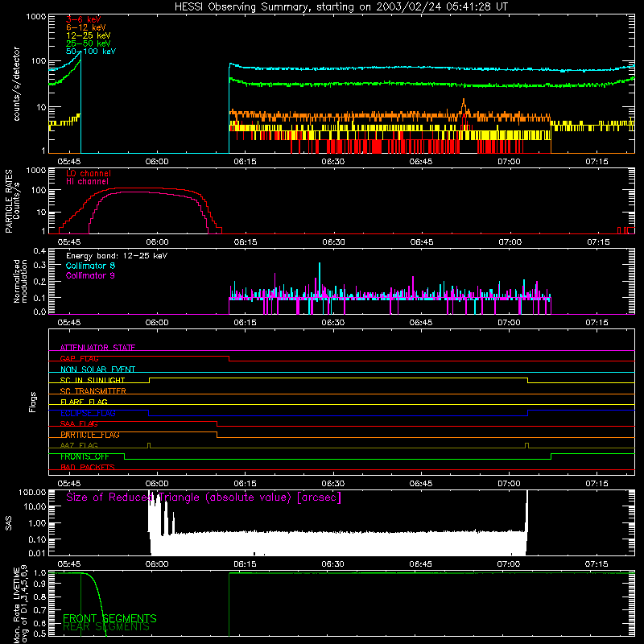Image resolution: width=644 pixels, height=644 pixels.
Task: Click the orange 6-12 keV spike near 06:52
Action: pyautogui.click(x=464, y=106)
